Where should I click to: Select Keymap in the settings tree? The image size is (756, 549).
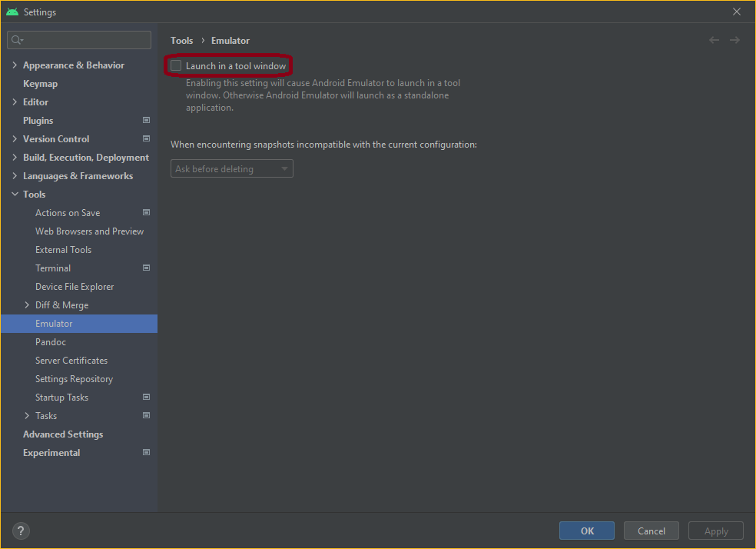coord(41,84)
